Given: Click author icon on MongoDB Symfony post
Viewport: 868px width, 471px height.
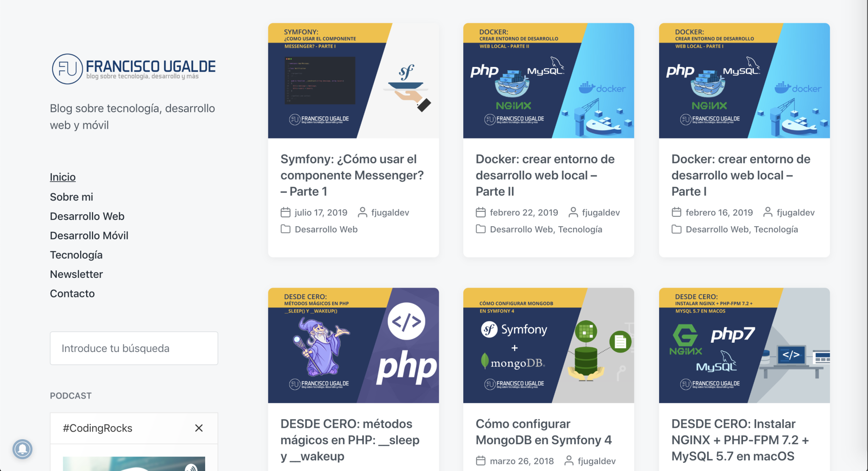Looking at the screenshot, I should coord(569,461).
